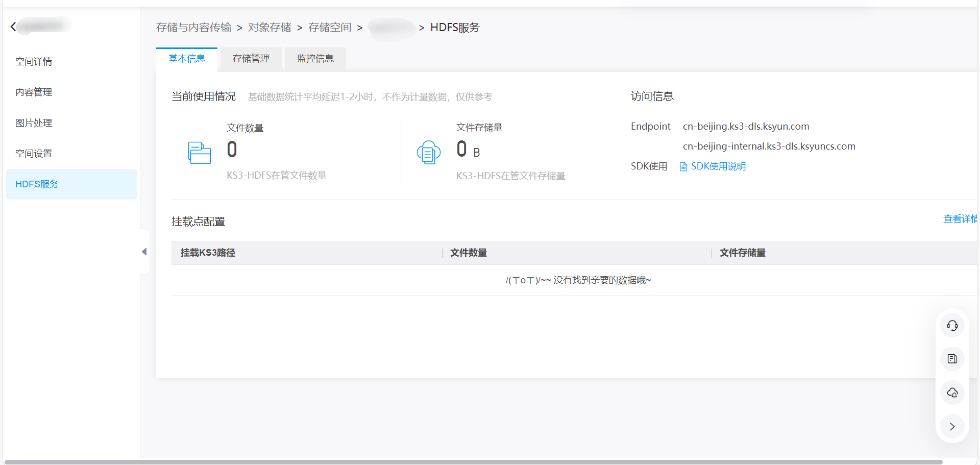The height and width of the screenshot is (465, 980).
Task: Click the KS3-HDFS在管文件存储量 caption
Action: [x=511, y=176]
